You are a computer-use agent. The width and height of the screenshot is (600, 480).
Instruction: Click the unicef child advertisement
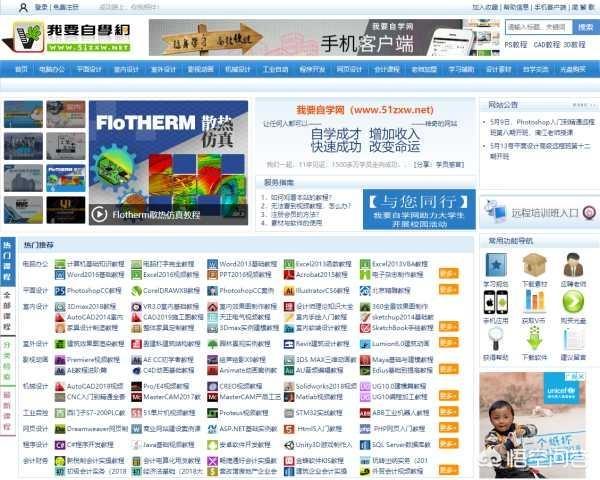pos(532,425)
